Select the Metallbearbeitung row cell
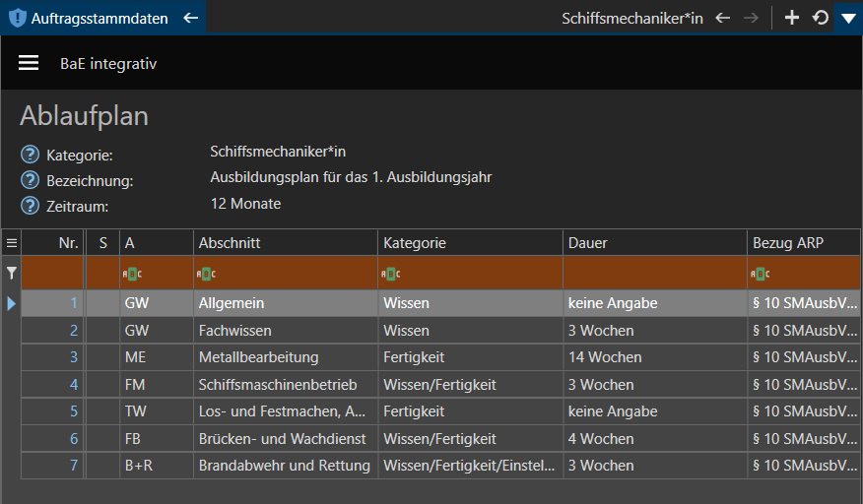The width and height of the screenshot is (863, 504). 285,357
